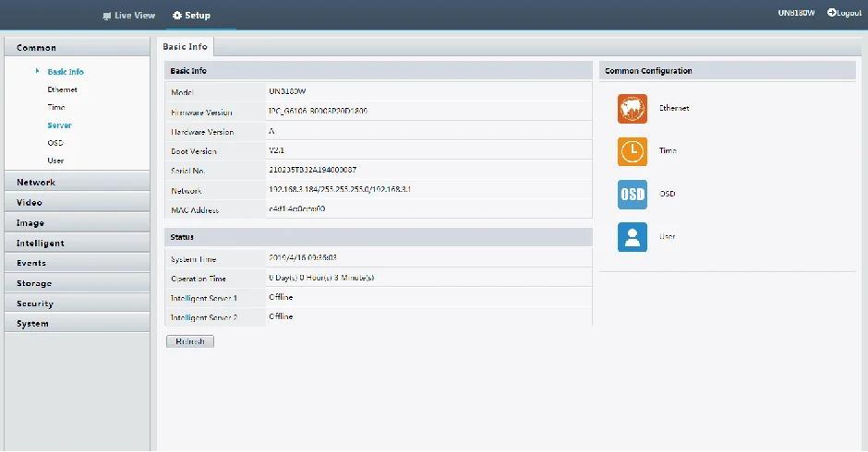Image resolution: width=868 pixels, height=452 pixels.
Task: Click the Live View monitor icon
Action: pos(107,16)
